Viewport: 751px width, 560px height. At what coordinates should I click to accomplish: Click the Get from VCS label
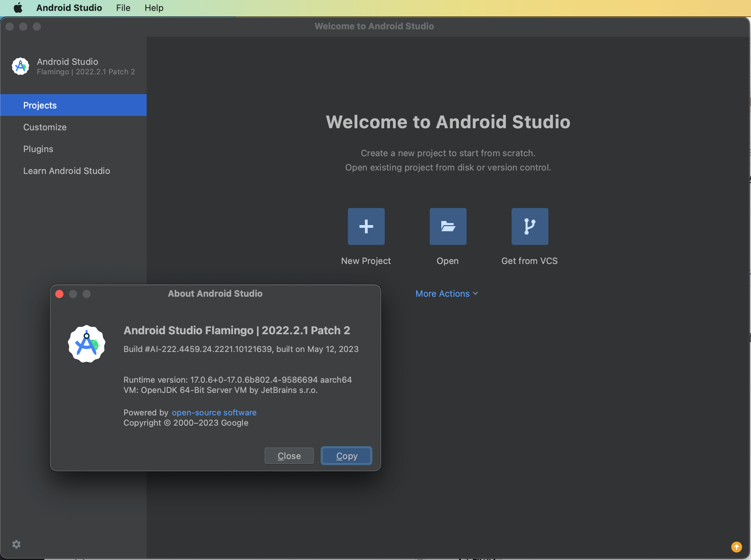pyautogui.click(x=529, y=261)
